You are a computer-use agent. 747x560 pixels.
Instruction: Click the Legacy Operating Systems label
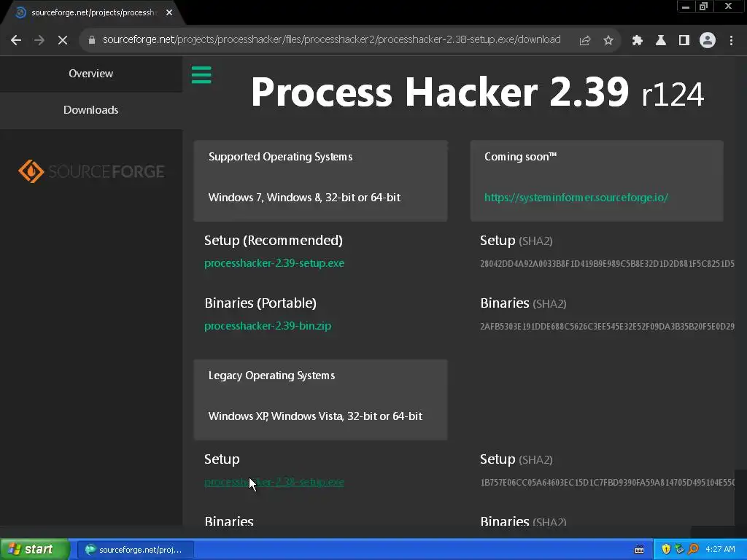click(271, 376)
